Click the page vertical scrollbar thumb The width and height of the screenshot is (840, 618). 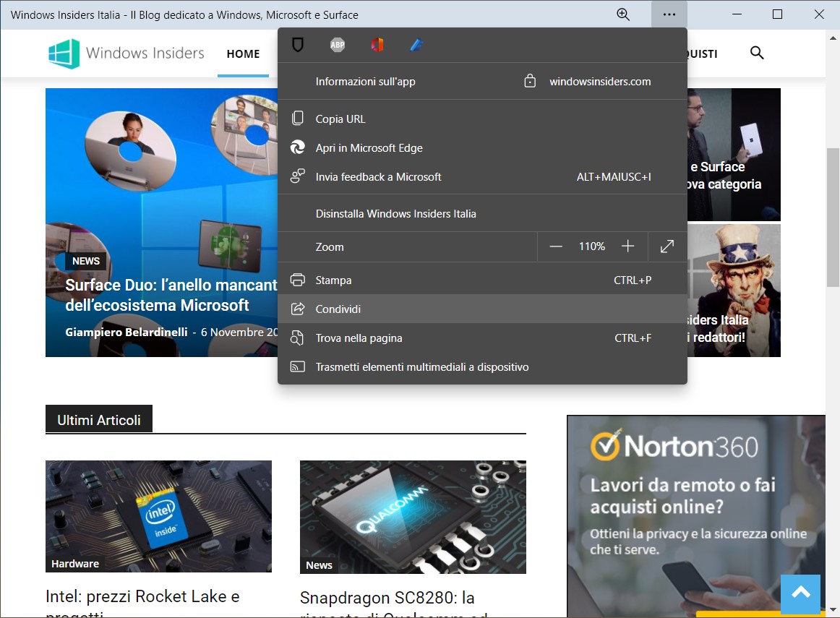pos(833,217)
